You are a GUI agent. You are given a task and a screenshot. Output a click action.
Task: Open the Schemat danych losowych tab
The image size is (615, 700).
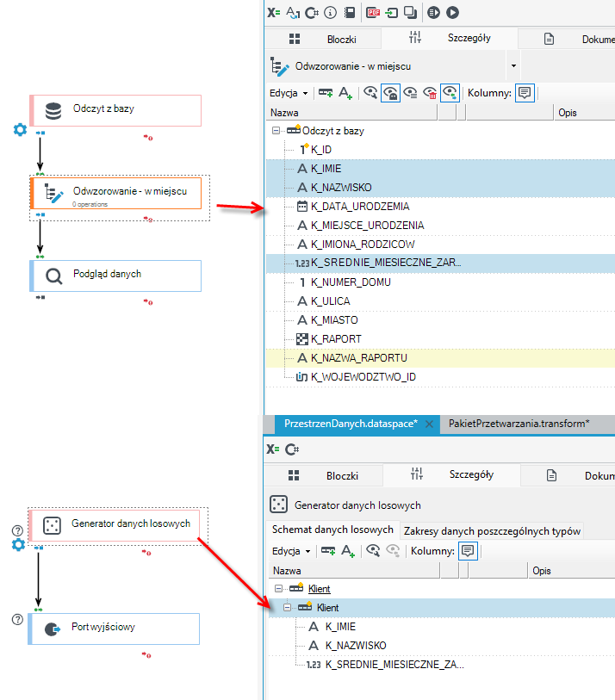click(332, 530)
